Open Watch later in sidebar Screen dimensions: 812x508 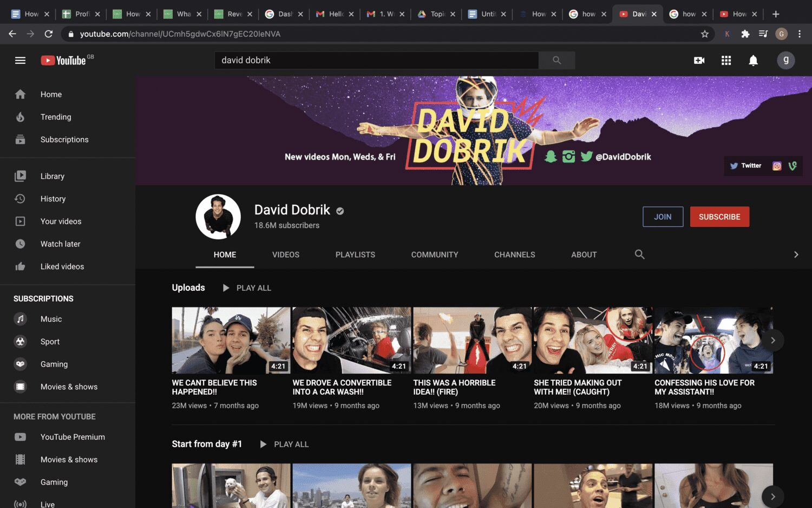point(68,244)
